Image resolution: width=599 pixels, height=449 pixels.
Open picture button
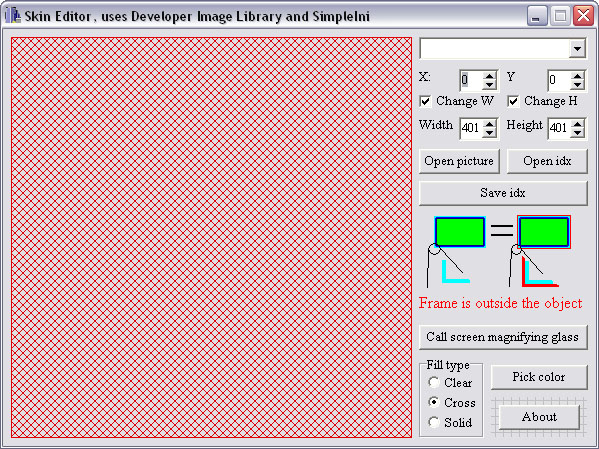click(x=459, y=161)
